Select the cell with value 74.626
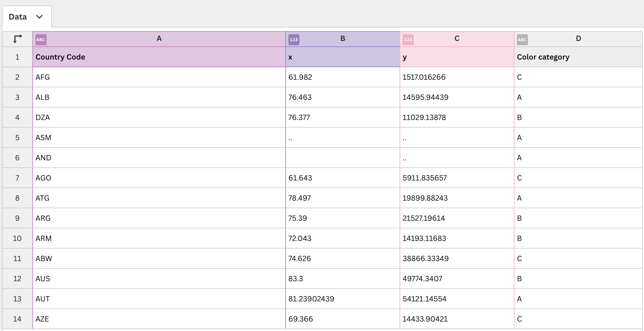The width and height of the screenshot is (644, 331). pos(343,259)
